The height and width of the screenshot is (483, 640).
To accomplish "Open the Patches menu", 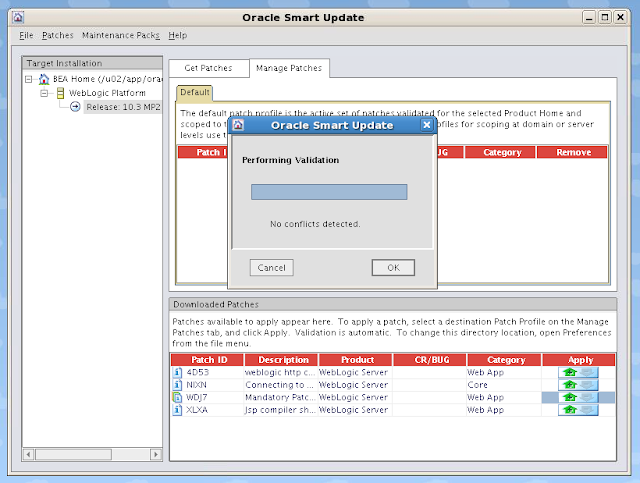I will point(58,36).
